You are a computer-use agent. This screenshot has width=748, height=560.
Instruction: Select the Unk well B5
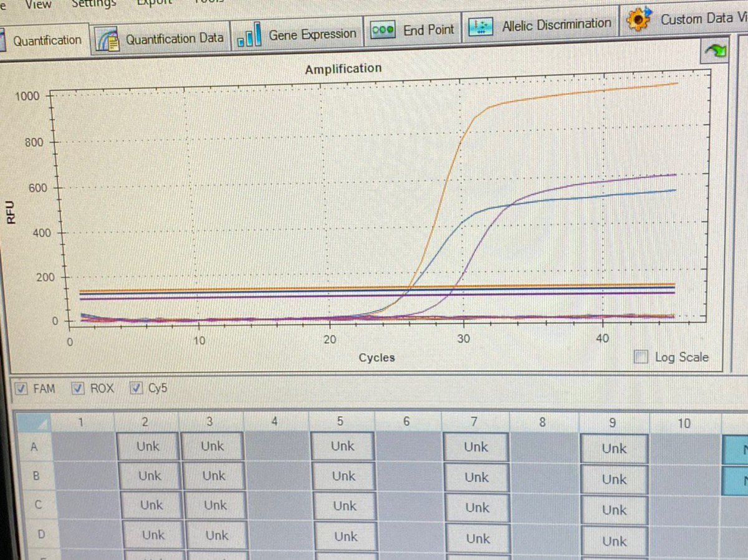click(x=343, y=477)
